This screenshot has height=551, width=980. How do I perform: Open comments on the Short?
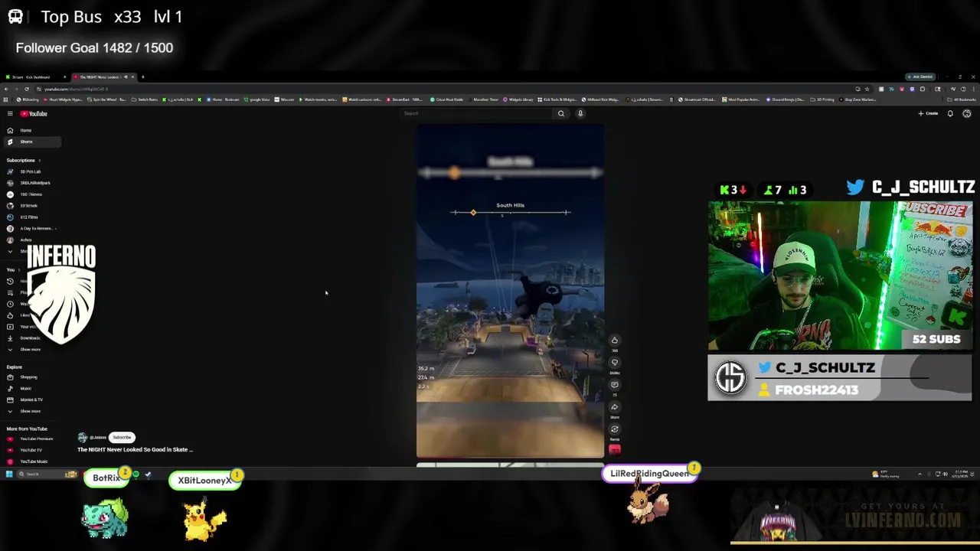pos(614,385)
